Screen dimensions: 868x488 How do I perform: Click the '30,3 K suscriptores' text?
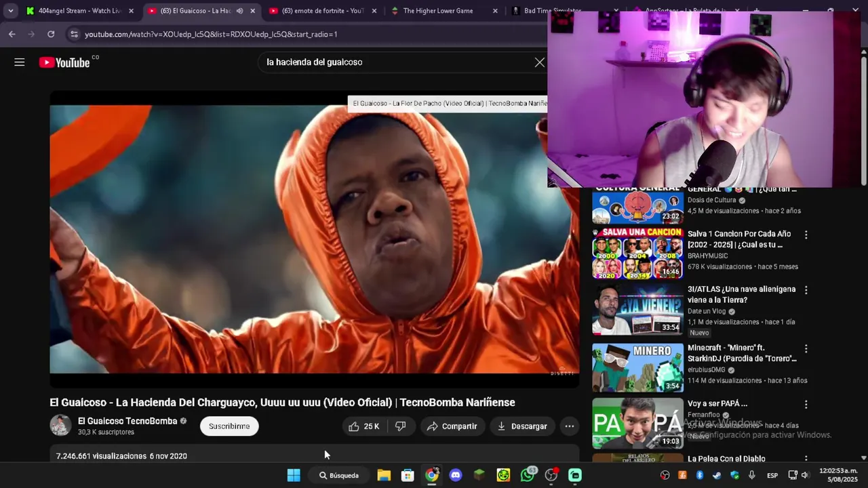tap(106, 432)
